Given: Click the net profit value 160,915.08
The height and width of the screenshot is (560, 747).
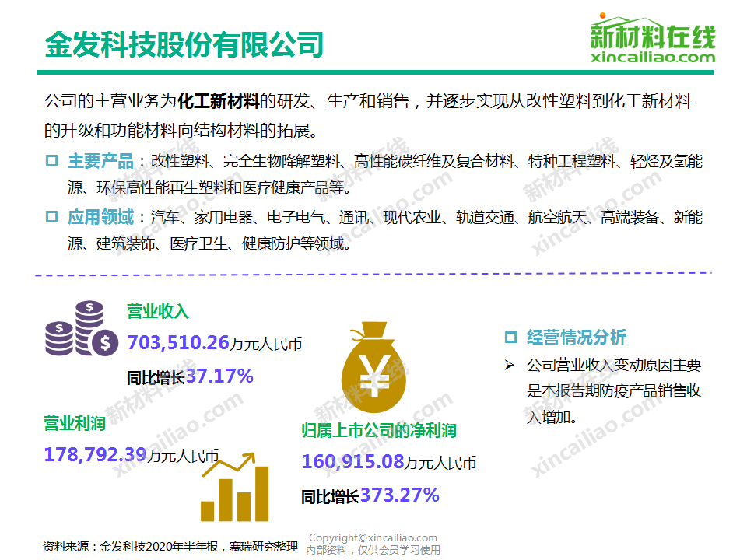Looking at the screenshot, I should tap(353, 462).
